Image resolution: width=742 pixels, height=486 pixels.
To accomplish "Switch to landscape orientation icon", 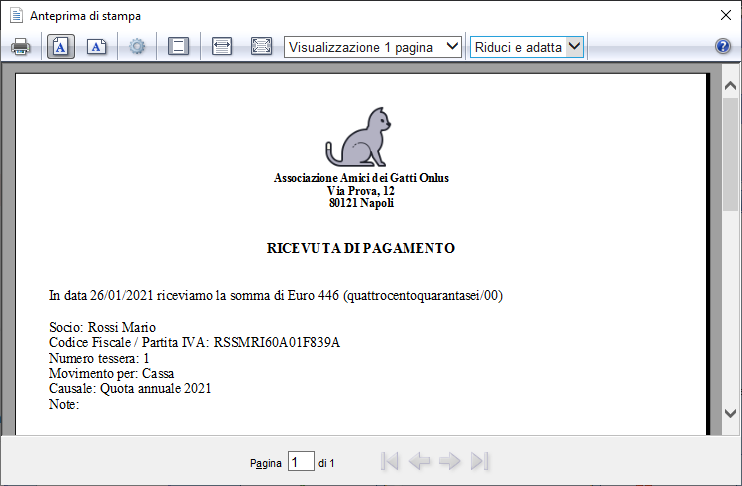I will (97, 46).
